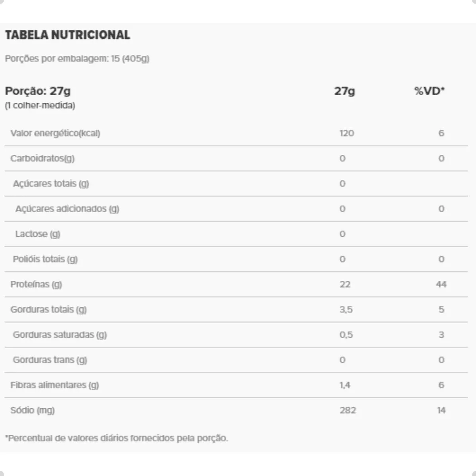
Task: Click the 27g column header
Action: (x=344, y=91)
